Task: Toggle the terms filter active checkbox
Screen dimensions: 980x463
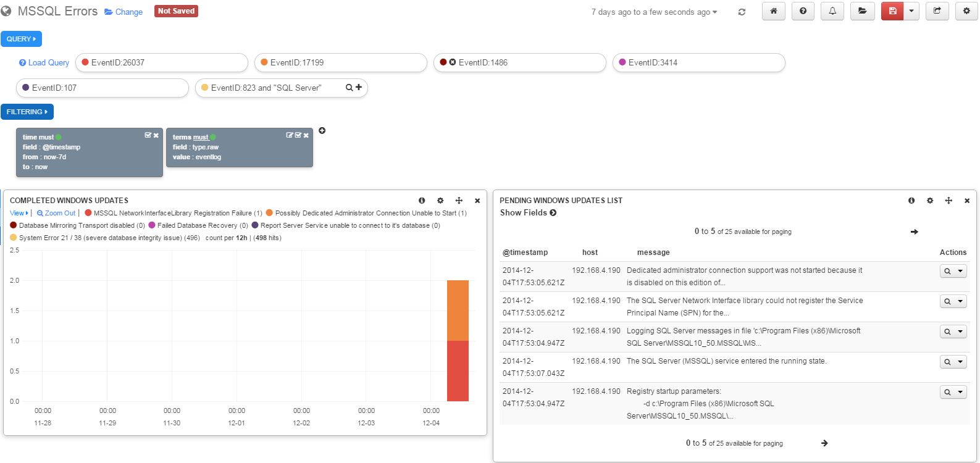Action: click(298, 135)
